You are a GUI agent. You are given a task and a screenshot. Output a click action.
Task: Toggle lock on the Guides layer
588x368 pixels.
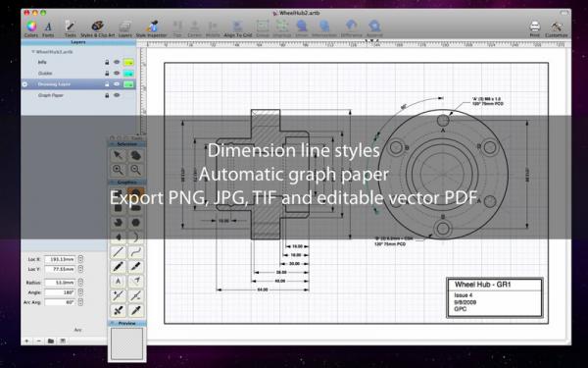coord(107,74)
